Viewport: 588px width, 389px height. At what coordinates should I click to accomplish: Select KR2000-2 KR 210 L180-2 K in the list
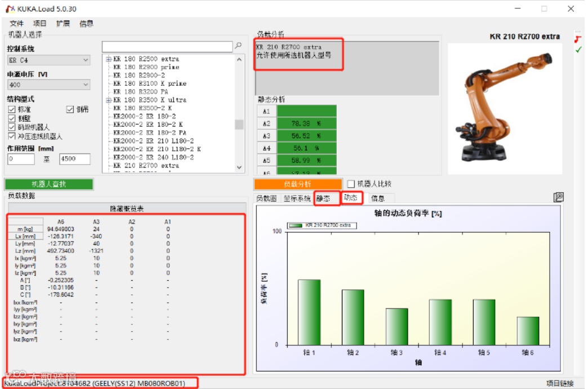[x=157, y=149]
